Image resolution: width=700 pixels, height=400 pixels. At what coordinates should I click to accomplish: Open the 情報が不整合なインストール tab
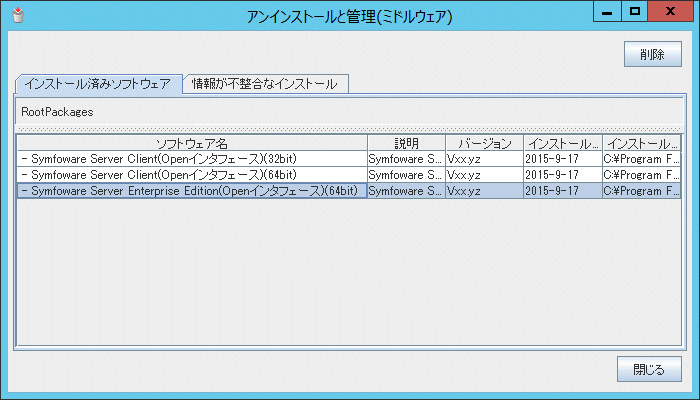point(265,84)
